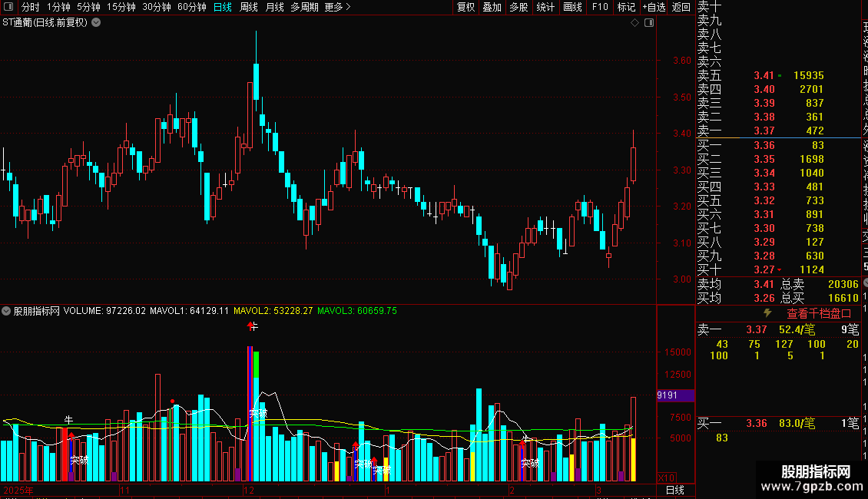The height and width of the screenshot is (499, 868).
Task: Click the 卖三 price 3.39
Action: pos(764,103)
